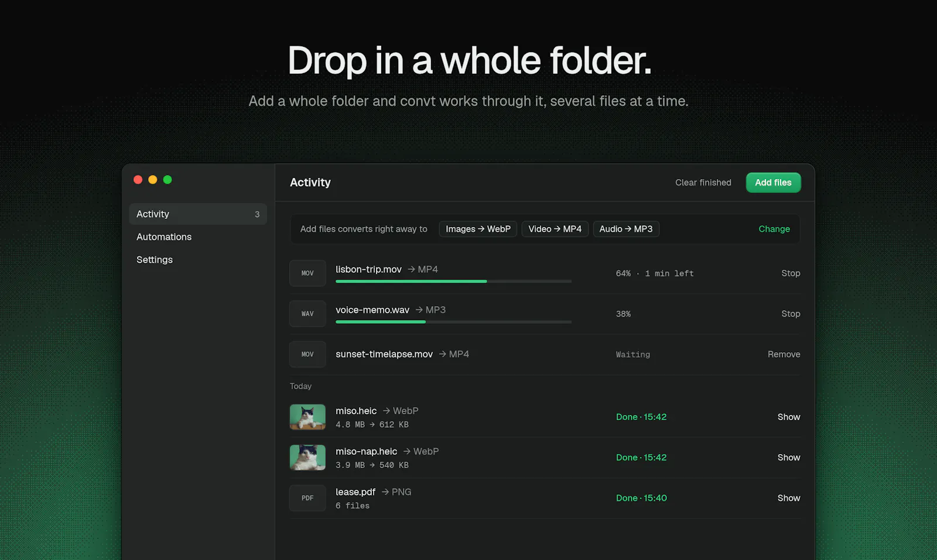937x560 pixels.
Task: Click the "Today" section label
Action: (300, 386)
